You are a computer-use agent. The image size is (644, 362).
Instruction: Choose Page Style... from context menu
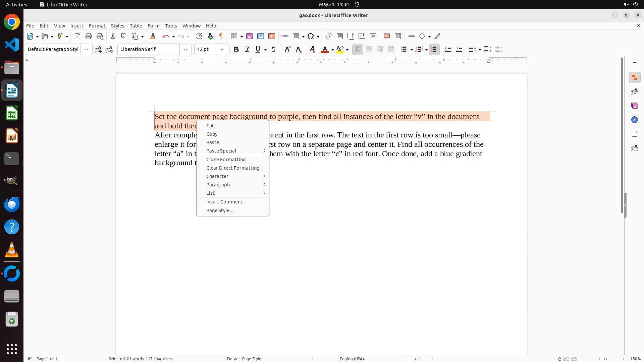220,210
